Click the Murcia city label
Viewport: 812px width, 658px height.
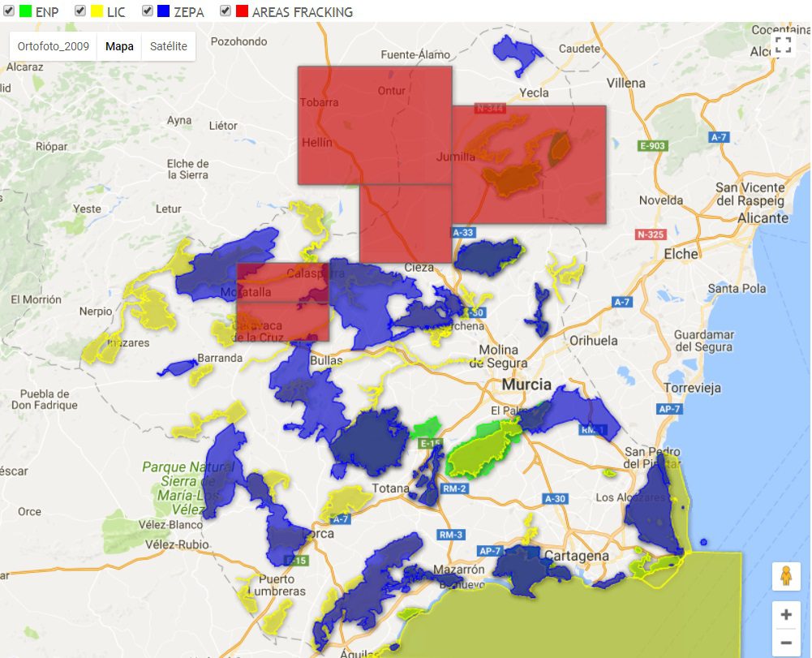526,384
